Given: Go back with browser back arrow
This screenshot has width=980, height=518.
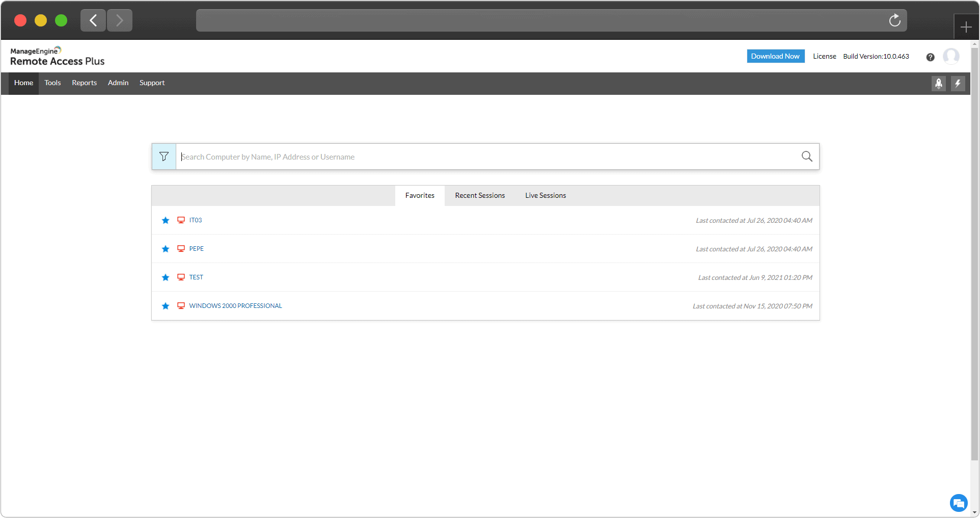Looking at the screenshot, I should (93, 20).
